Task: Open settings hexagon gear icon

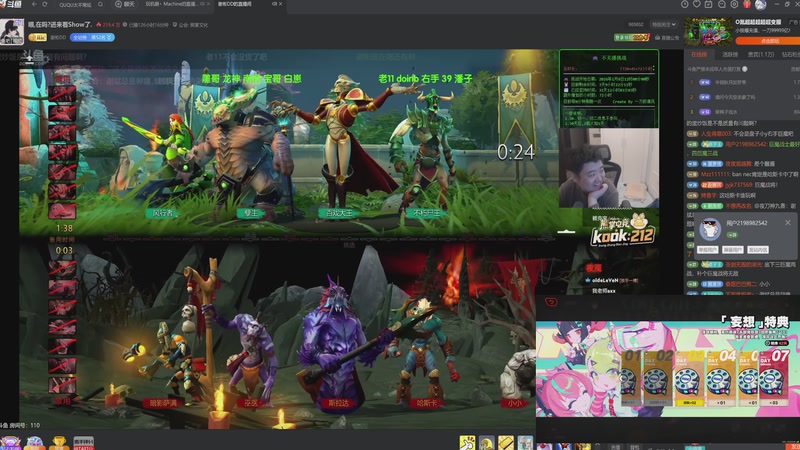Action: pyautogui.click(x=734, y=4)
